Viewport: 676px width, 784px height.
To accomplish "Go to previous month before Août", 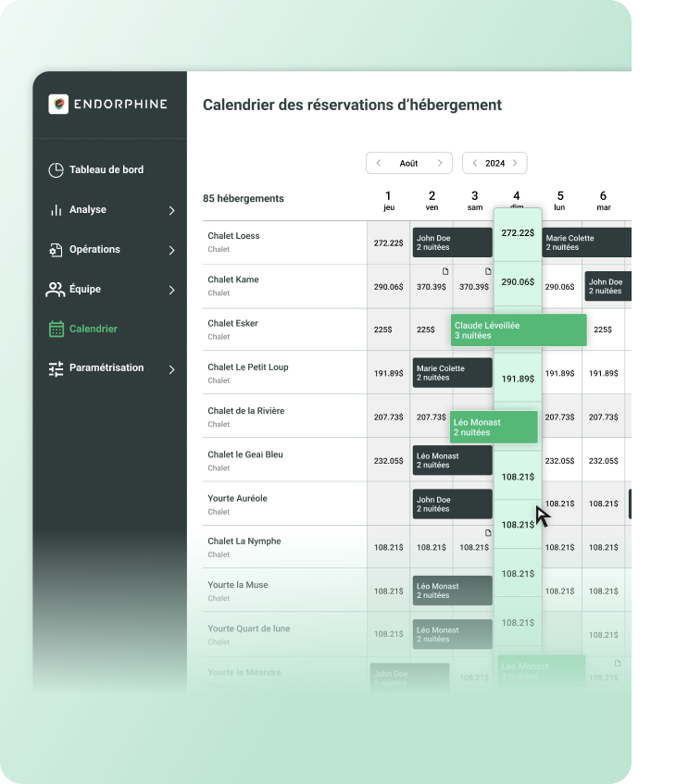I will point(379,163).
